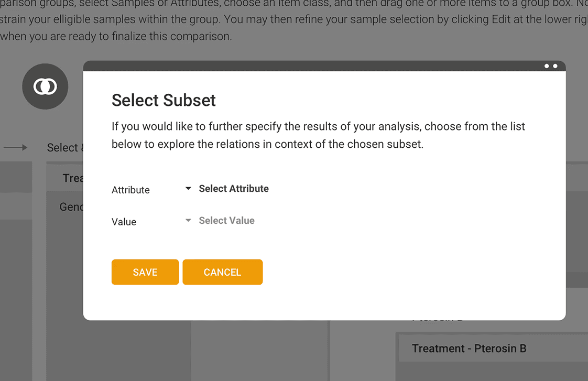Open the Select Value combo box
The width and height of the screenshot is (588, 381).
tap(220, 221)
